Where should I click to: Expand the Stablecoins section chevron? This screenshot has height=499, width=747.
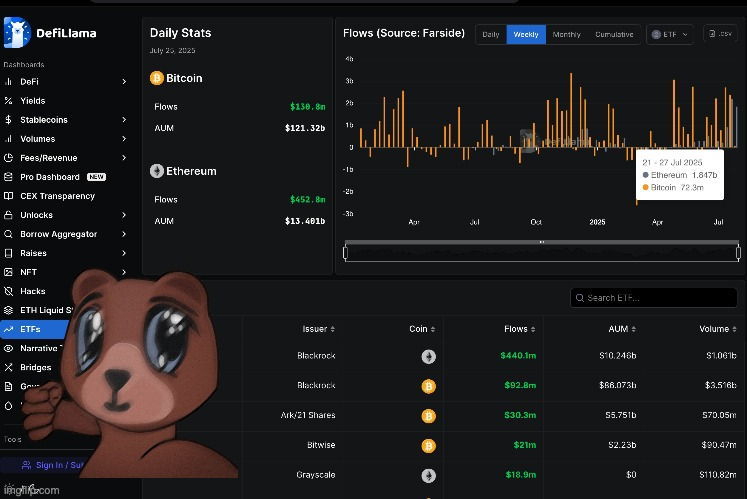(124, 120)
